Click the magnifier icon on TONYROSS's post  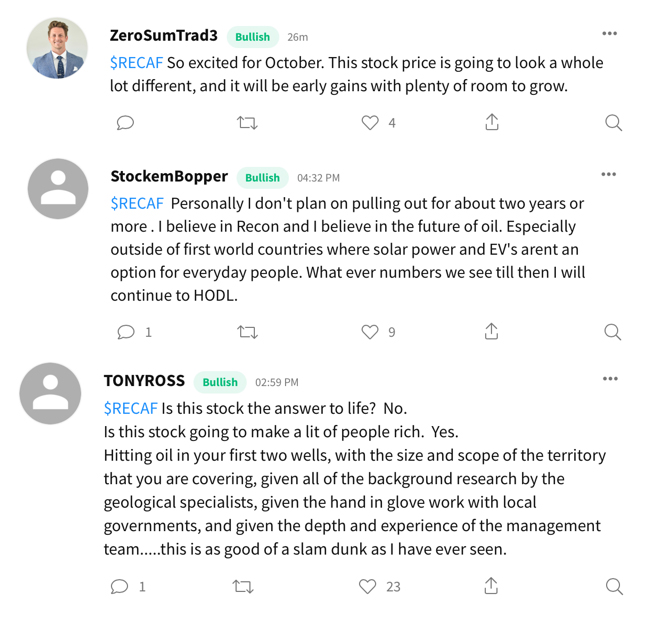[x=614, y=586]
